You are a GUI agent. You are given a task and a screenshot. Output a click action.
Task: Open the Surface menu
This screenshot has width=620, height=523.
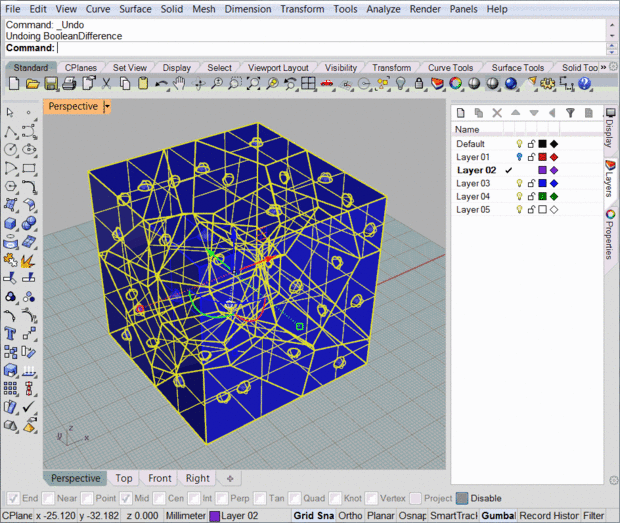136,10
